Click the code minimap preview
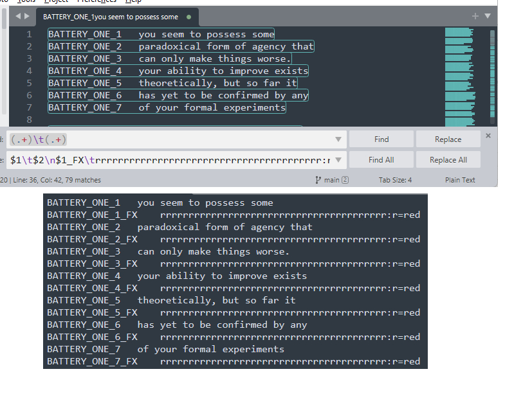The height and width of the screenshot is (394, 532). (x=459, y=77)
